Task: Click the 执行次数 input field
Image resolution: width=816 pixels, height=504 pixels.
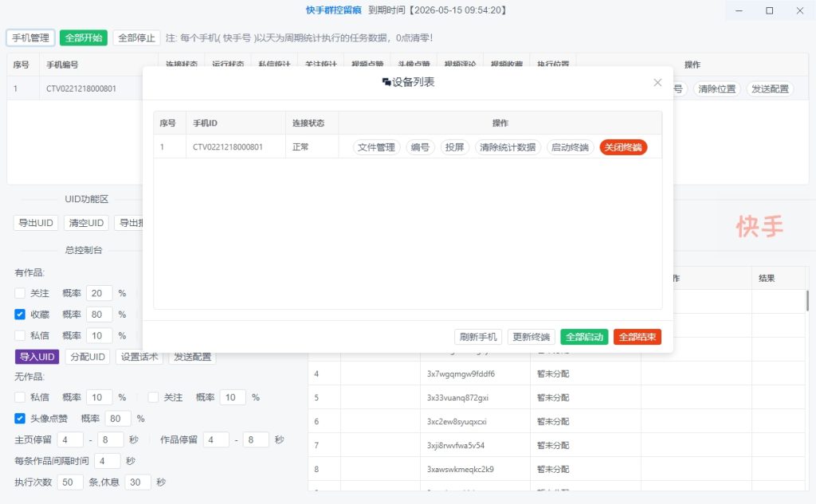Action: click(70, 482)
